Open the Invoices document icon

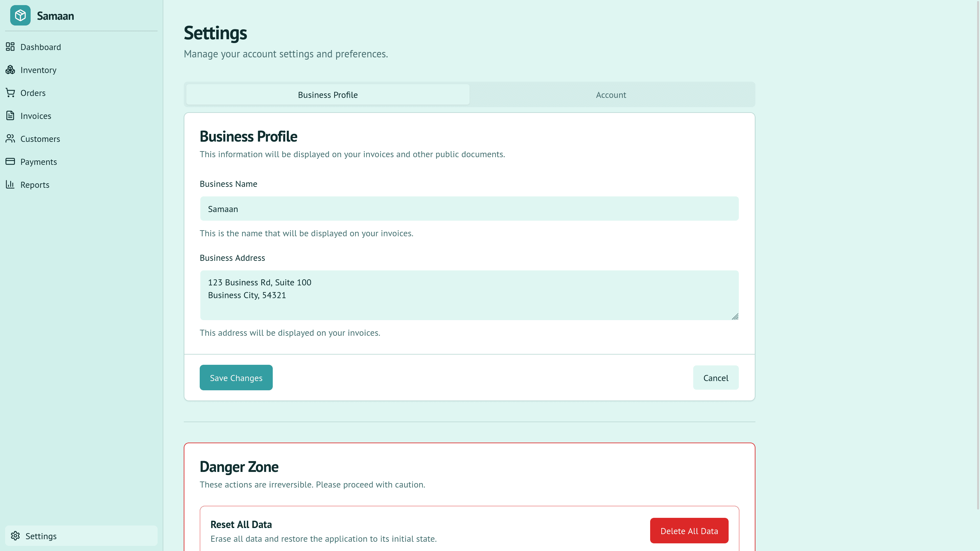pyautogui.click(x=10, y=116)
